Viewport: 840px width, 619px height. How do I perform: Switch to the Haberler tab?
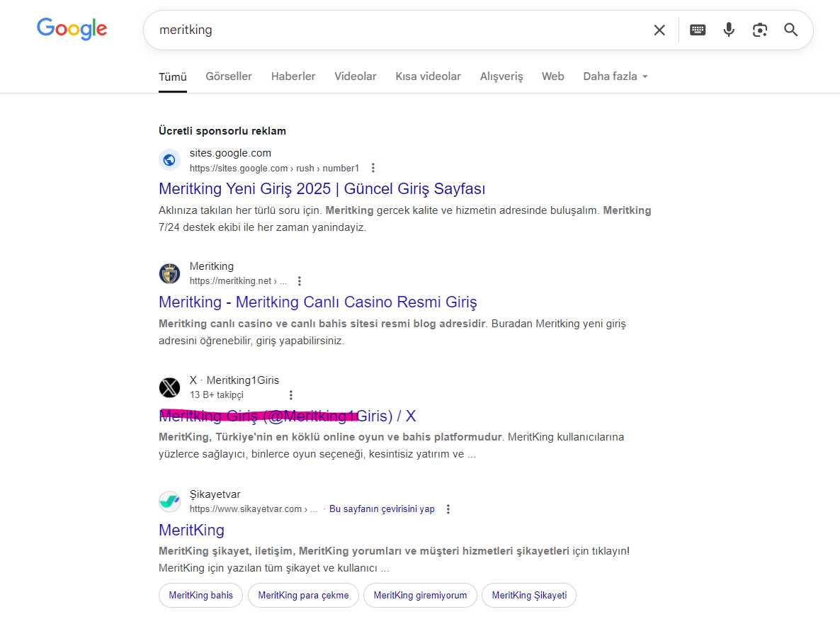tap(293, 76)
